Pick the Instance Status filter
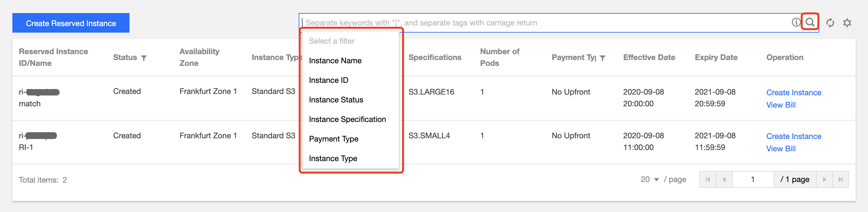The image size is (868, 212). point(336,100)
